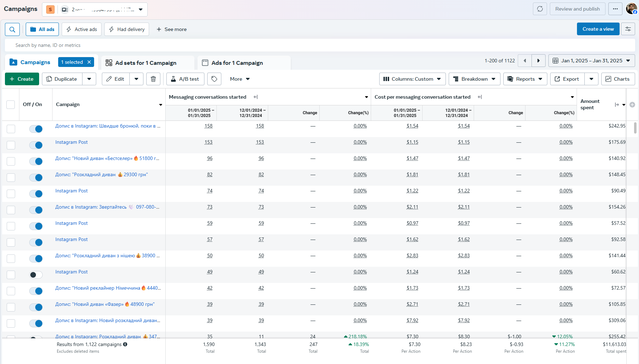Toggle the Instagram Post campaign with $175.69 spent
The height and width of the screenshot is (364, 639).
tap(36, 145)
